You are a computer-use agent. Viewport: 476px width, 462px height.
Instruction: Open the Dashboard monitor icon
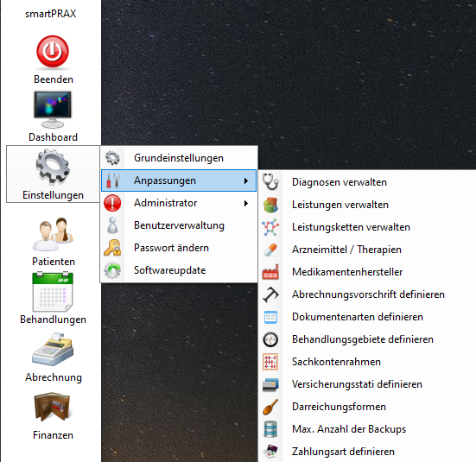pyautogui.click(x=53, y=110)
